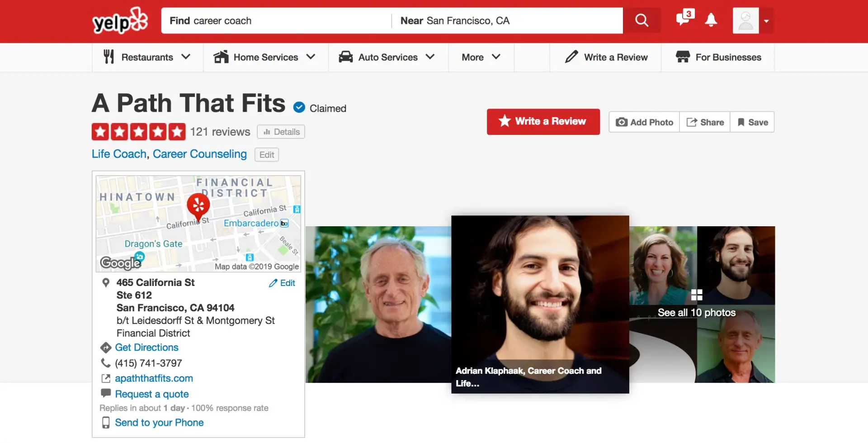Click the user profile avatar
The width and height of the screenshot is (868, 443).
pos(745,21)
